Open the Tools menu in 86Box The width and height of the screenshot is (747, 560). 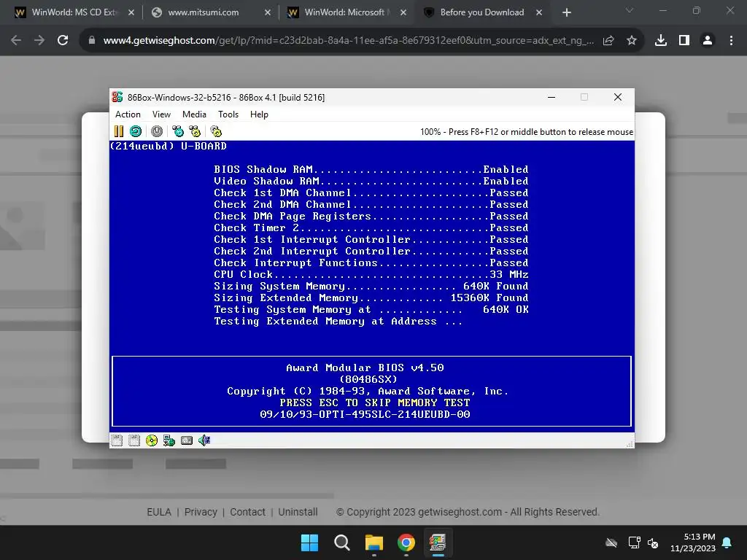(x=228, y=114)
